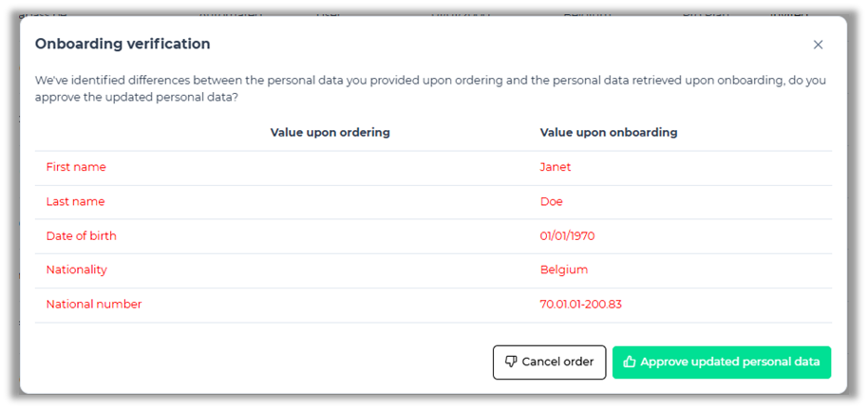Click the thumbs-up icon on Approve button
The image size is (868, 409).
630,362
